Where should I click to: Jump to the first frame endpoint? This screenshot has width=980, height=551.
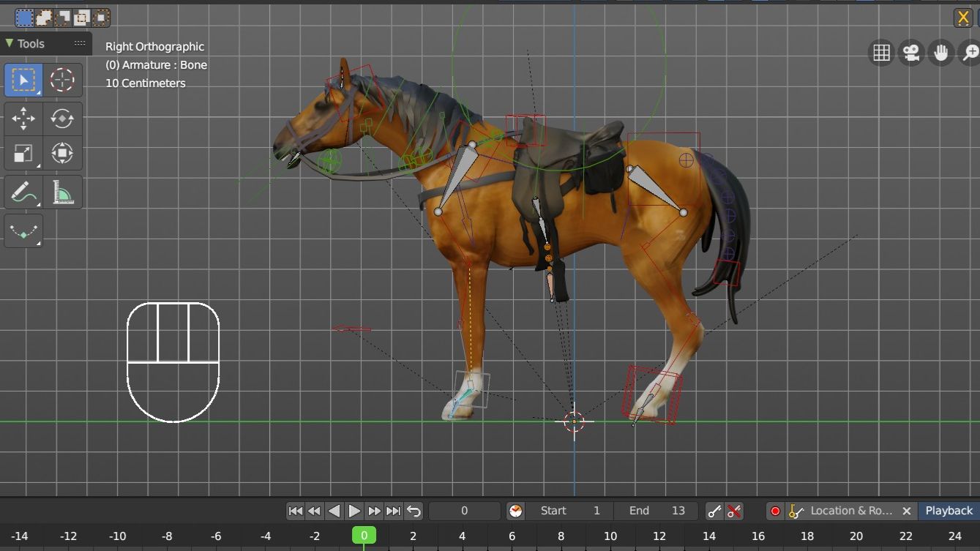click(x=295, y=511)
